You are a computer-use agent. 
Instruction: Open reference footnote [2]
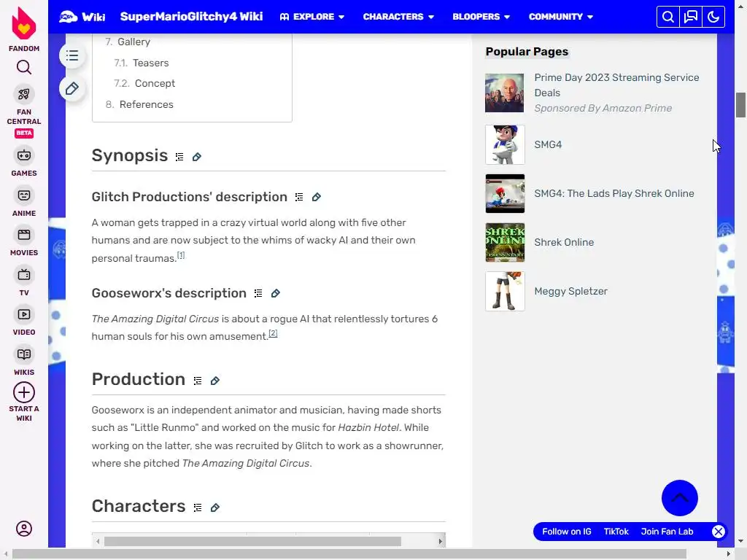(x=273, y=333)
